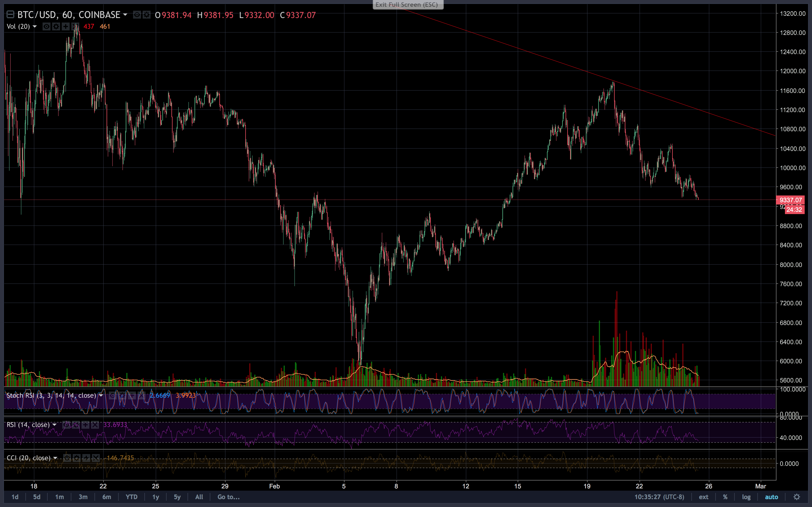Toggle visibility of the RSI indicator
The image size is (812, 507).
[66, 425]
